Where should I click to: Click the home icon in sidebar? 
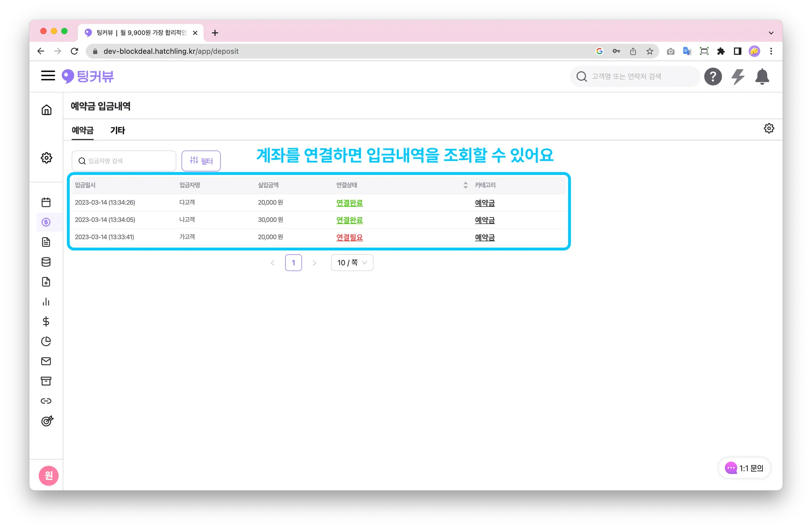click(46, 110)
